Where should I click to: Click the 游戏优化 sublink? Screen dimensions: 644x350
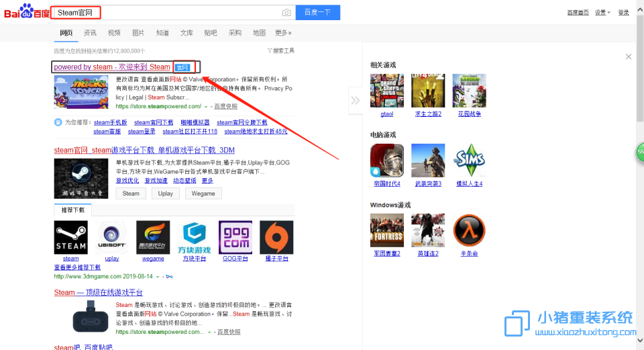click(127, 181)
